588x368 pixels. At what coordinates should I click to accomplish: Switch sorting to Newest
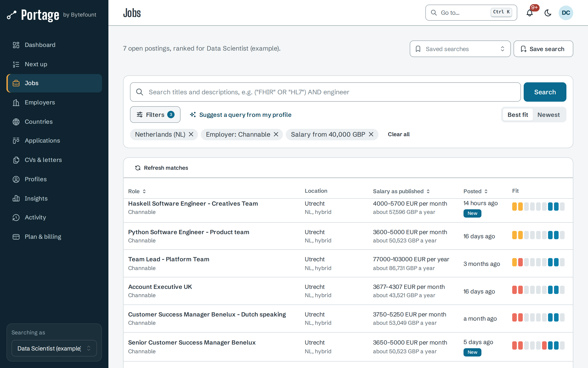click(x=548, y=115)
